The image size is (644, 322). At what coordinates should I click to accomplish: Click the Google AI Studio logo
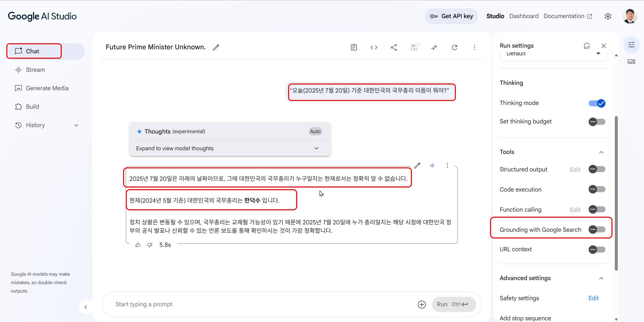pyautogui.click(x=42, y=16)
